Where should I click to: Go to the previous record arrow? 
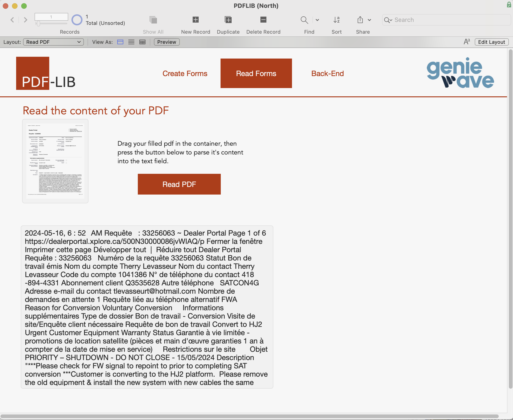coord(12,20)
